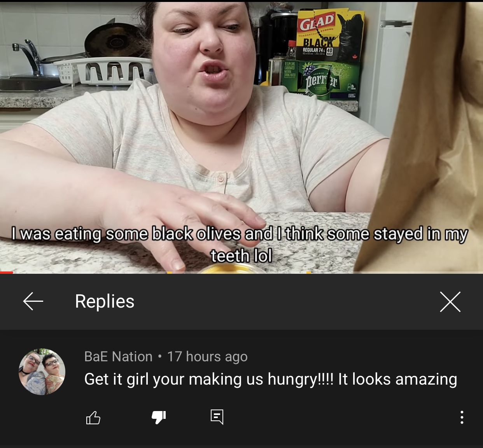Viewport: 483px width, 448px height.
Task: Tap the Replies header title
Action: (x=105, y=301)
